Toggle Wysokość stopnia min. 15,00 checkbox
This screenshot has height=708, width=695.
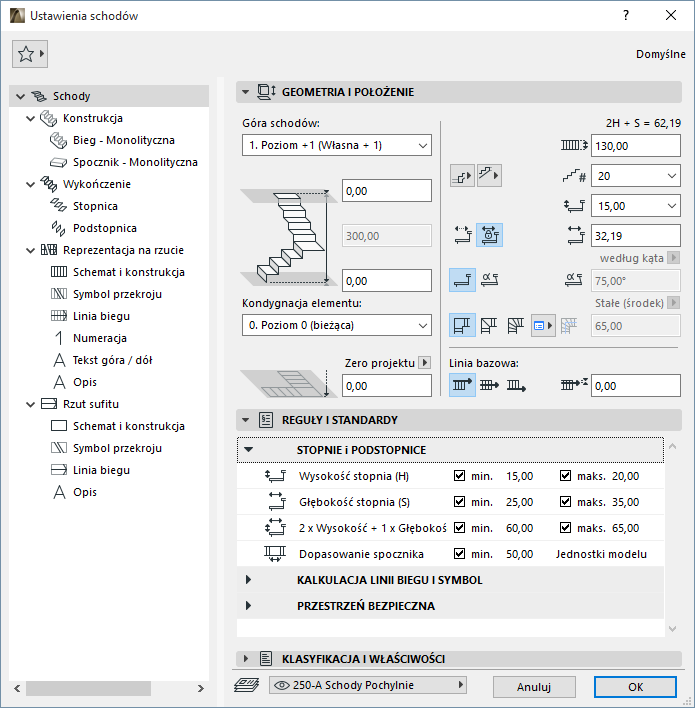pos(459,475)
